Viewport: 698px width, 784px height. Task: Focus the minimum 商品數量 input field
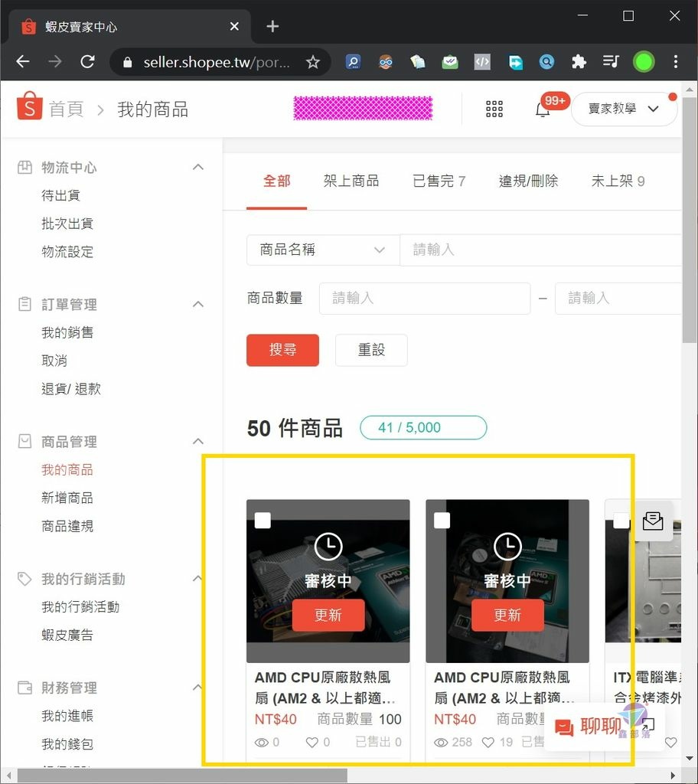click(425, 299)
